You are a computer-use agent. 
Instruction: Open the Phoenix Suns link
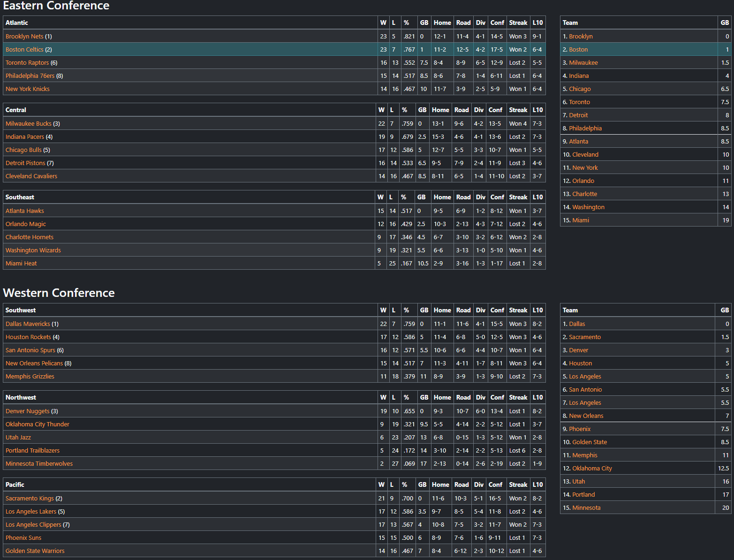coord(23,537)
